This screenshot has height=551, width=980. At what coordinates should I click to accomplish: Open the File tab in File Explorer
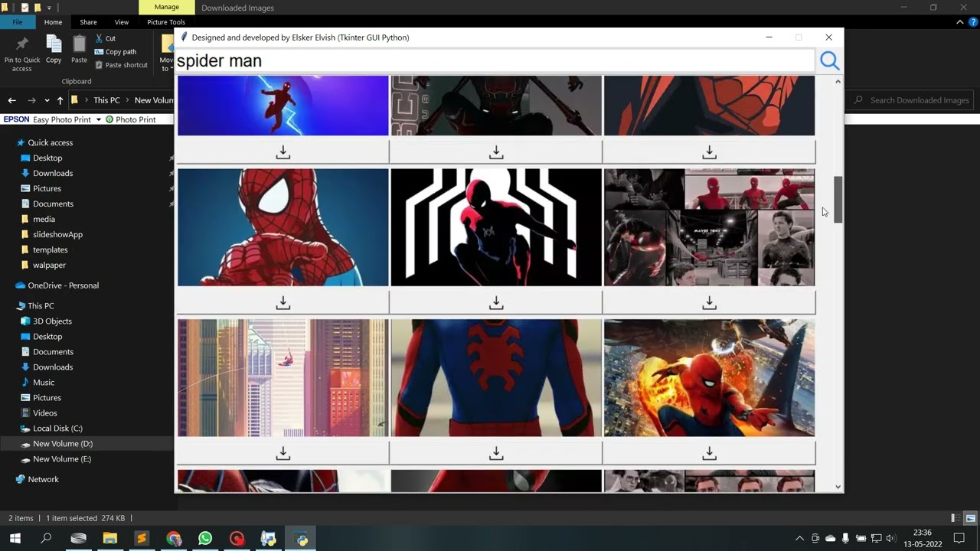coord(17,22)
